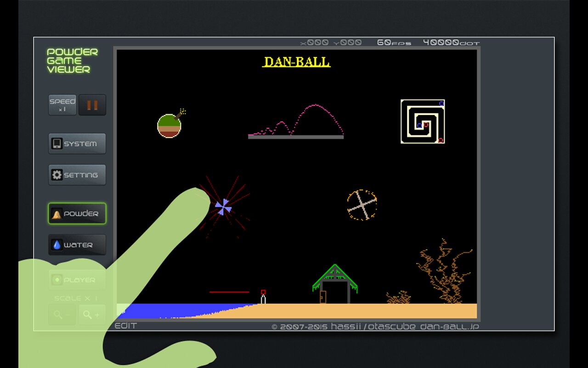Select the POWDER element
The image size is (588, 368).
[77, 213]
